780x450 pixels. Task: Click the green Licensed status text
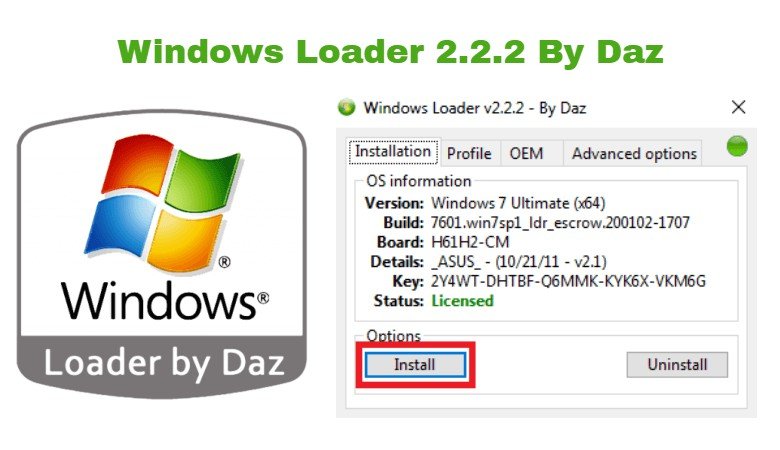[x=462, y=301]
